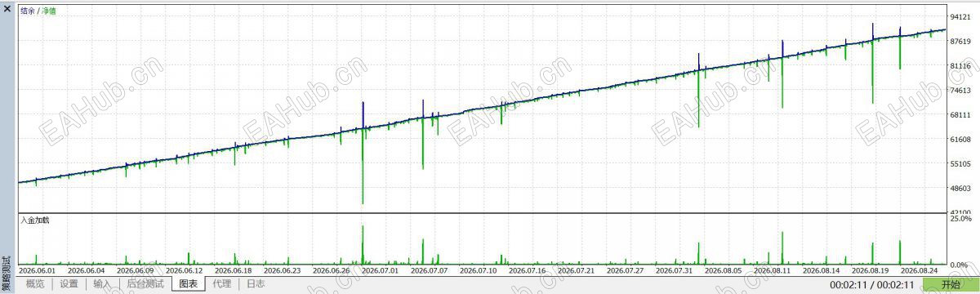
Task: Switch to the 设置 tab
Action: (x=69, y=284)
